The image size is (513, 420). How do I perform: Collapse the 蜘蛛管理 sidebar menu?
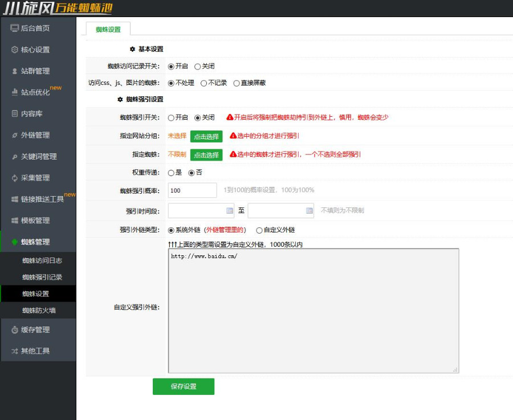pyautogui.click(x=35, y=242)
